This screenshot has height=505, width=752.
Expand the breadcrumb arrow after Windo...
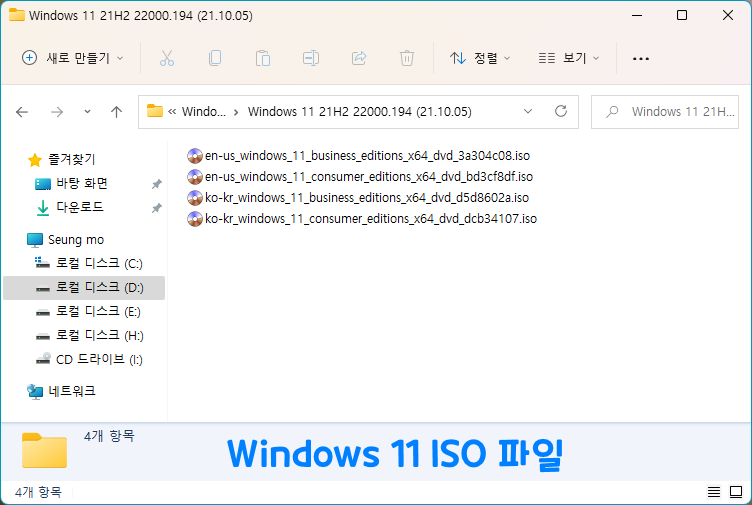[x=236, y=112]
